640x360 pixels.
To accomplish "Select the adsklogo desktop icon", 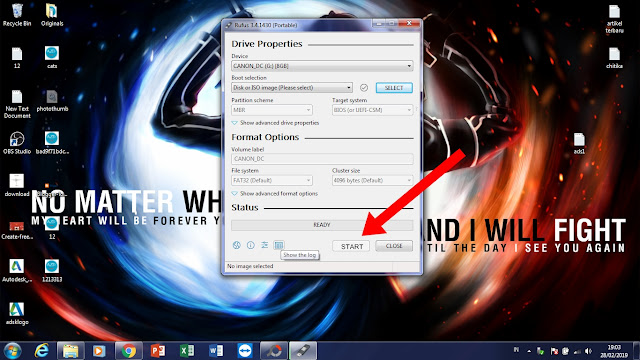I will click(x=17, y=313).
